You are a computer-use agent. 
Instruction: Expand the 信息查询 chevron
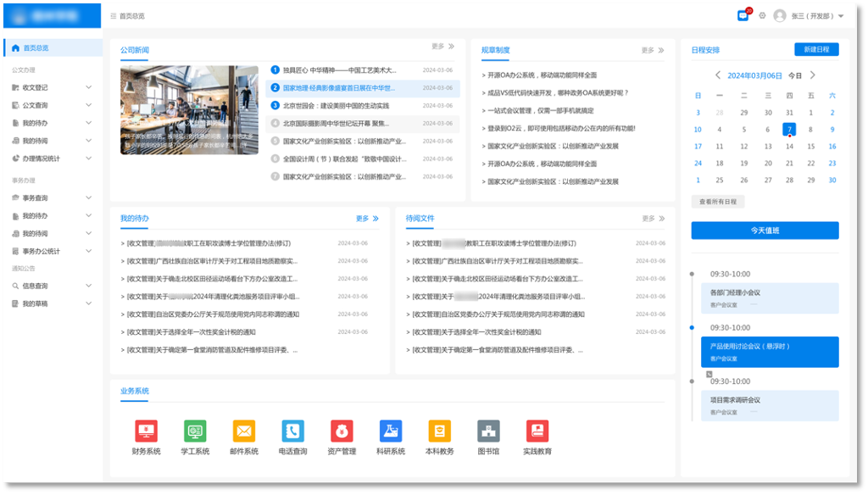click(88, 286)
